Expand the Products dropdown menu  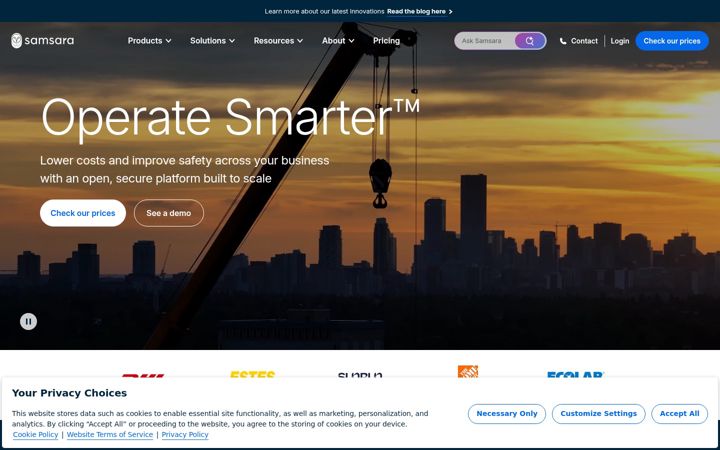coord(149,41)
